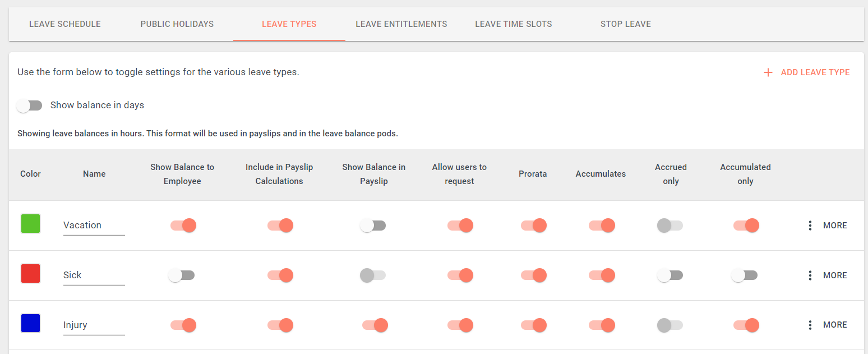Toggle Vacation Accumulates switch
Screen dimensions: 868x354
[601, 226]
